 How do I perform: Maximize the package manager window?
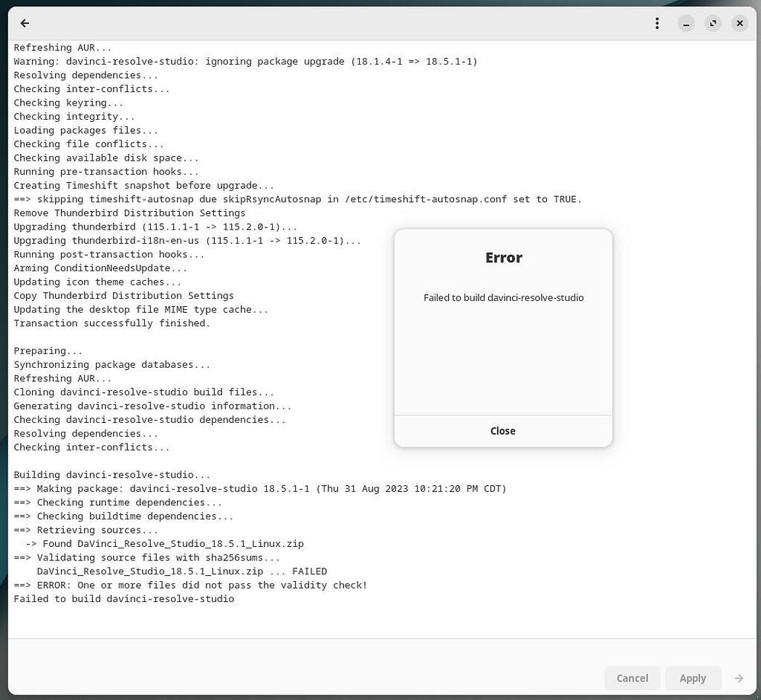(x=713, y=23)
